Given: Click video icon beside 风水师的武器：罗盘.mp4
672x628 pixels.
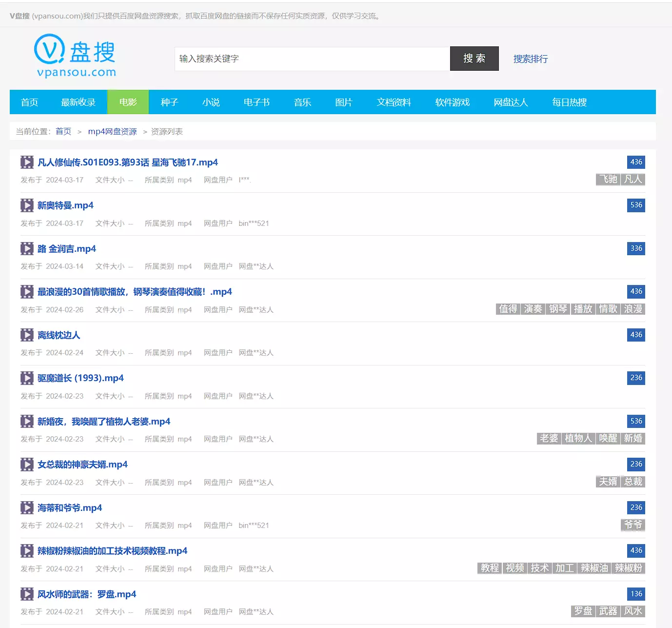Looking at the screenshot, I should tap(27, 594).
